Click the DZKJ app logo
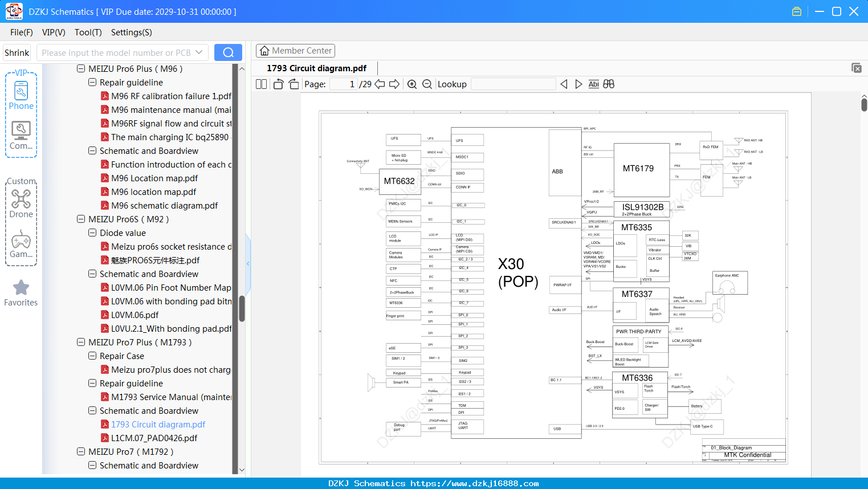Viewport: 868px width, 489px height. (x=14, y=11)
